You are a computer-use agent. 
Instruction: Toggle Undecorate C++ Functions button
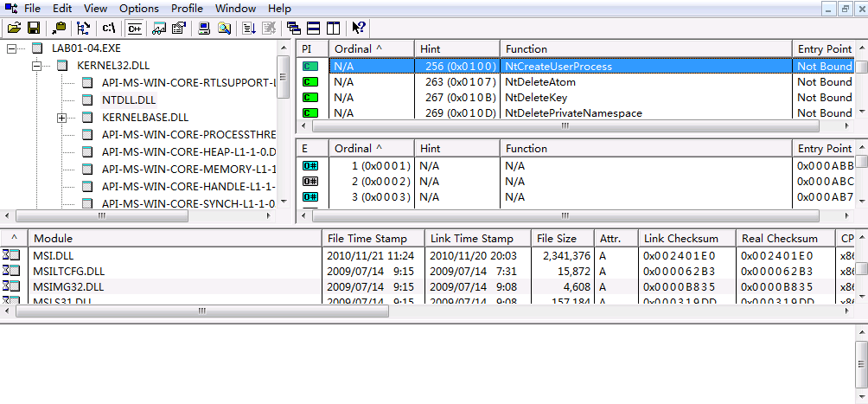(x=134, y=28)
